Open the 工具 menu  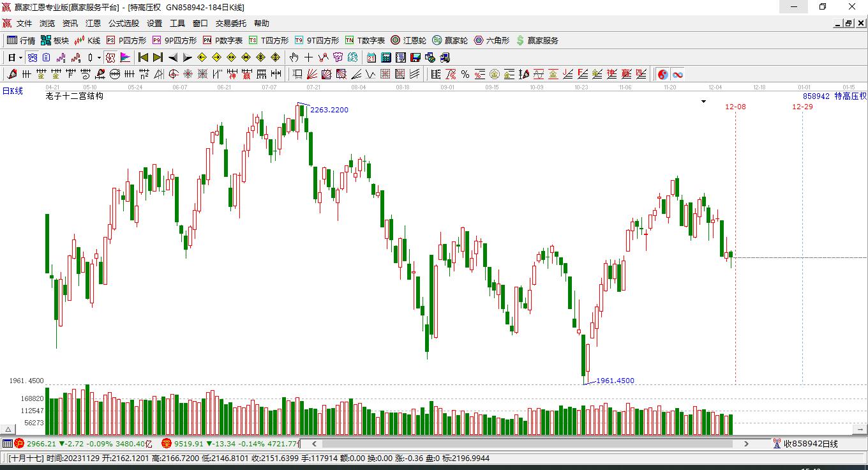(177, 24)
